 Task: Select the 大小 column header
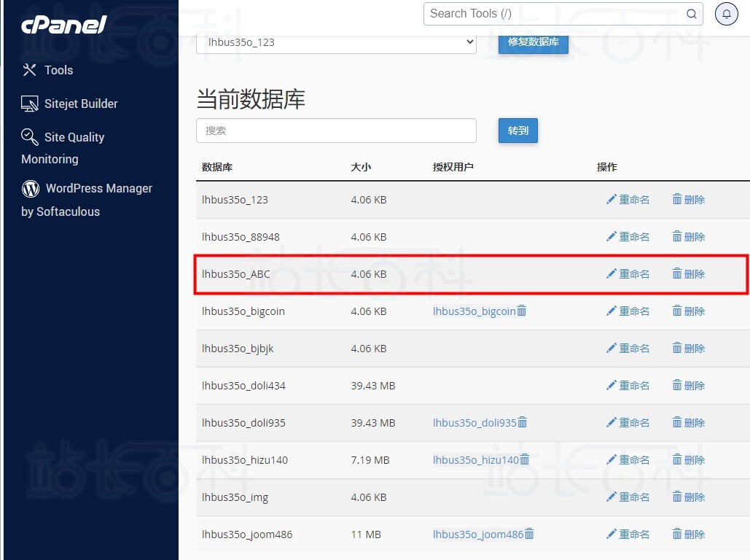pyautogui.click(x=361, y=167)
